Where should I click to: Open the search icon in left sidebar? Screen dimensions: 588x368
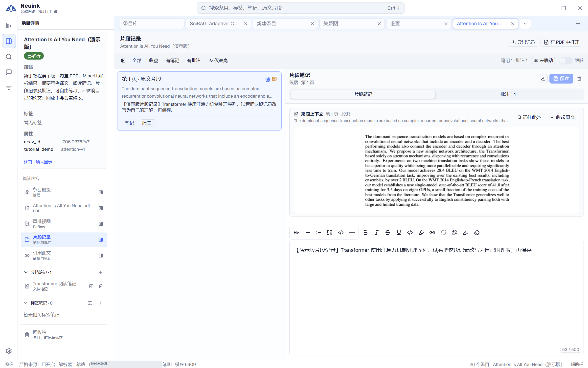tap(9, 57)
